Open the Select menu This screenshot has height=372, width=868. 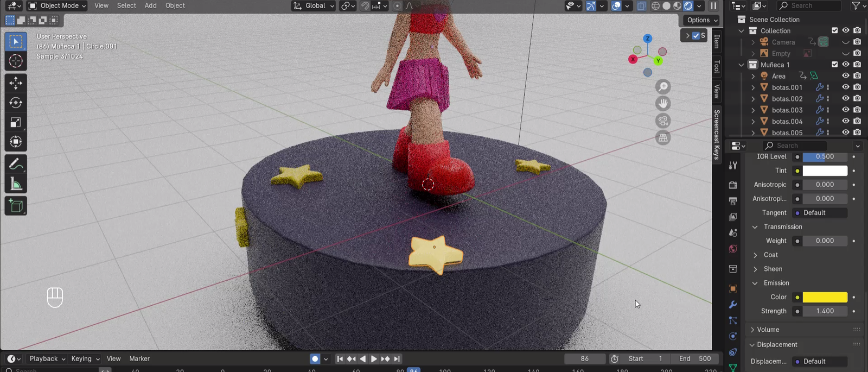tap(126, 5)
